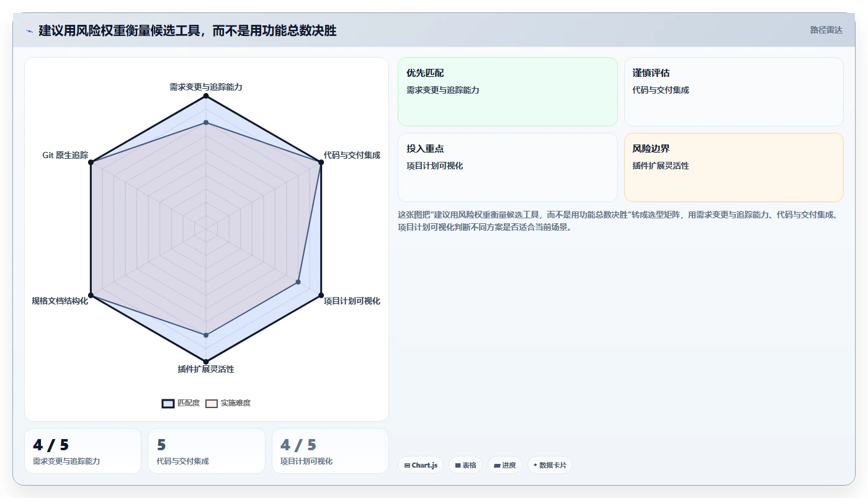Toggle the 匹配度 legend item
Image resolution: width=868 pixels, height=498 pixels.
pos(181,403)
